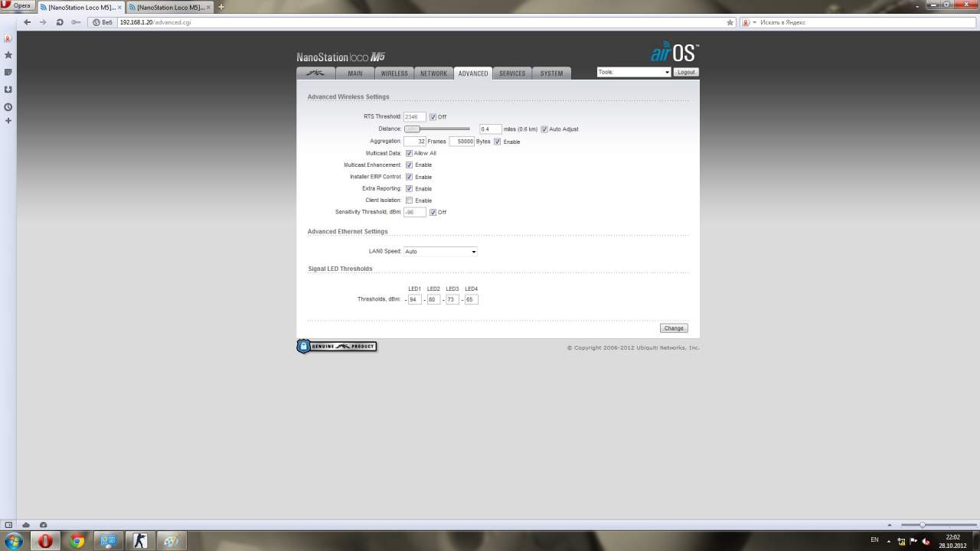Open the Ubiquiti logo tab
Viewport: 980px width, 551px height.
pos(315,73)
